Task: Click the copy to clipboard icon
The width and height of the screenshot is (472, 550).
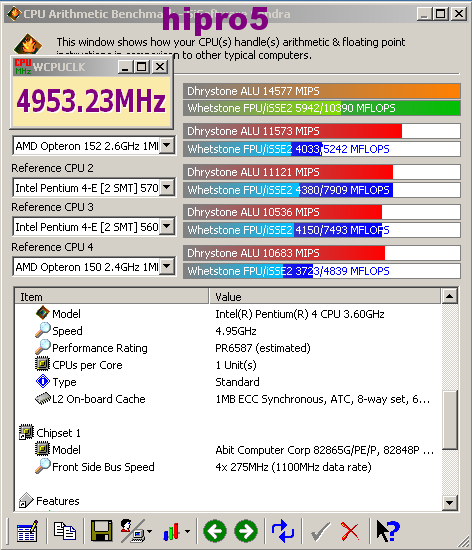Action: pyautogui.click(x=65, y=531)
